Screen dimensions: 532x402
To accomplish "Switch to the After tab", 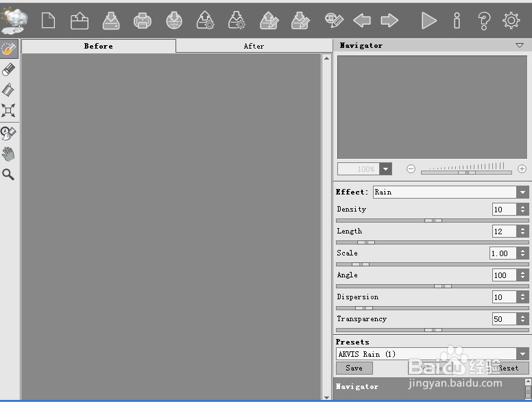I will pyautogui.click(x=254, y=46).
